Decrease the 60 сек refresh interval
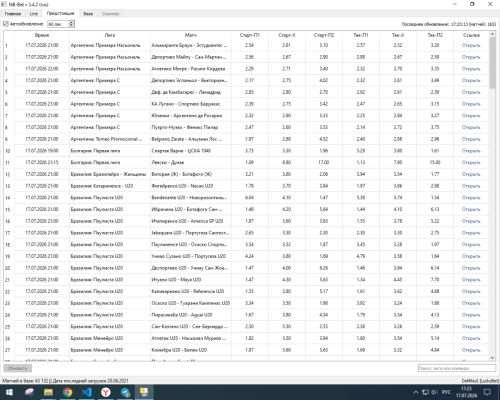The height and width of the screenshot is (400, 500). click(x=71, y=25)
